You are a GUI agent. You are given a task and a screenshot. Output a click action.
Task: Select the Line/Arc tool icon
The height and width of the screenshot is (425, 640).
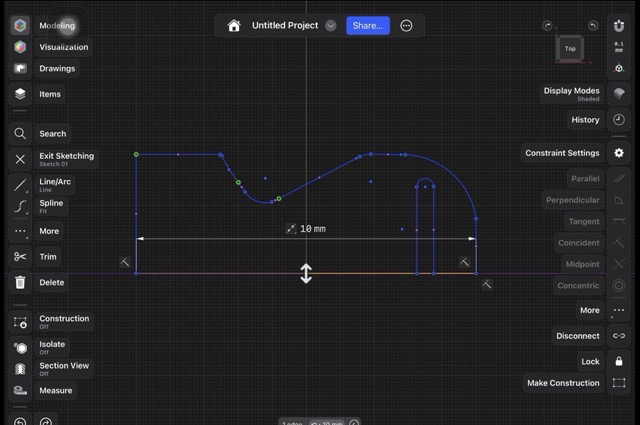coord(20,185)
